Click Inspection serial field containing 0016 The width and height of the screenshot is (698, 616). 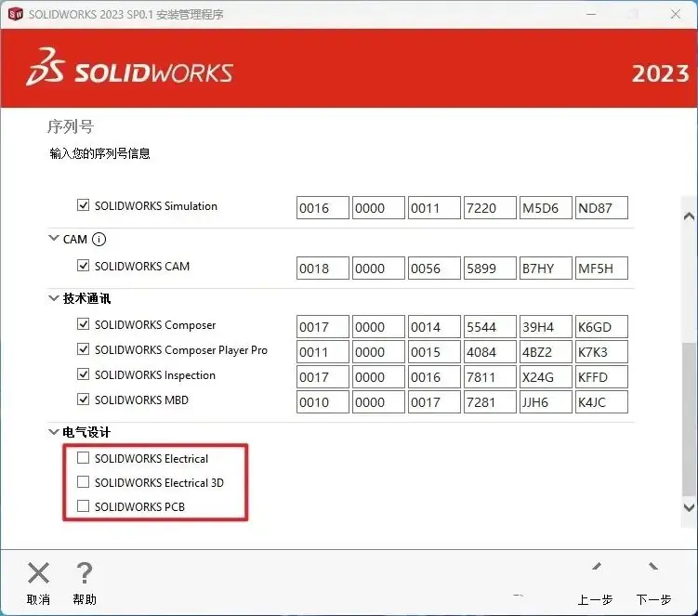434,377
